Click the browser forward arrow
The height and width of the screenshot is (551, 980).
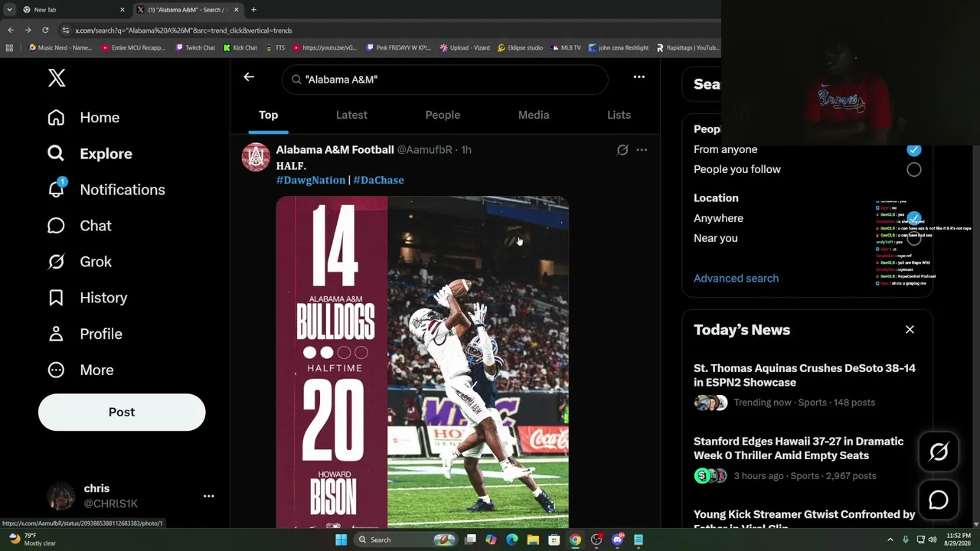pos(28,30)
